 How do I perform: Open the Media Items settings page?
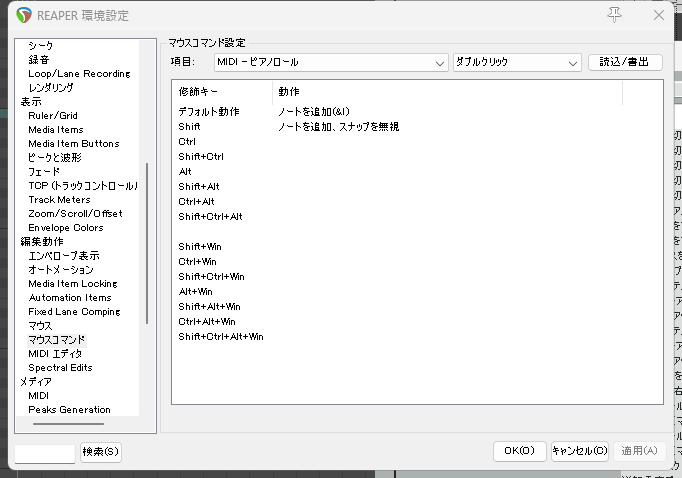pos(56,130)
